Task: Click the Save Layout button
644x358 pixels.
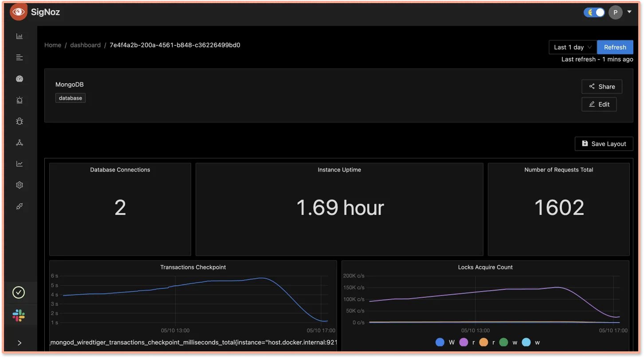Action: point(604,144)
